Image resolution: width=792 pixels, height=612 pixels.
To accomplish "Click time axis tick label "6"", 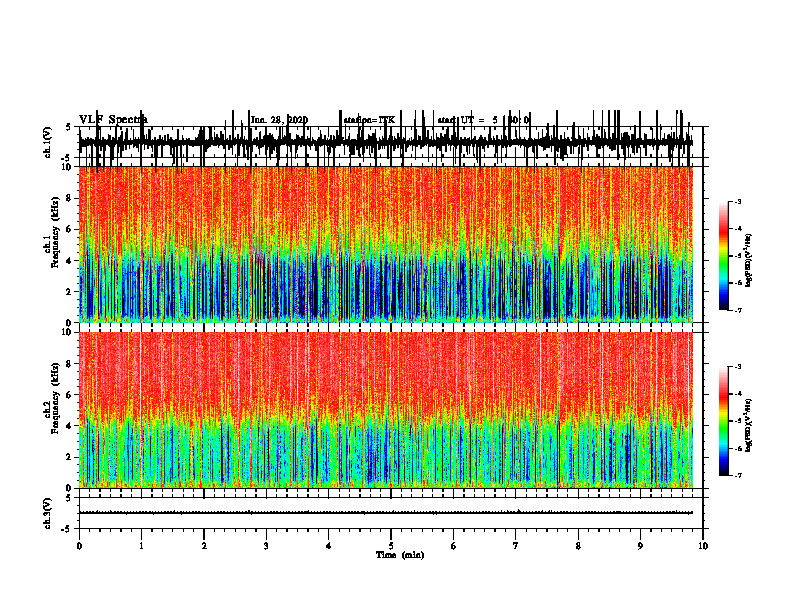I will (x=453, y=546).
